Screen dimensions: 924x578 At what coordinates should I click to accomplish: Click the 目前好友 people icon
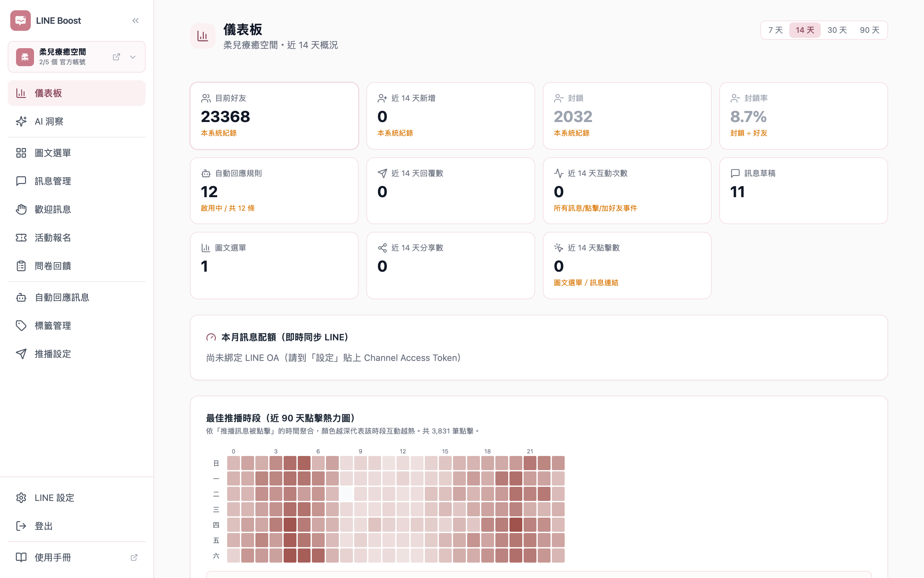[x=206, y=98]
